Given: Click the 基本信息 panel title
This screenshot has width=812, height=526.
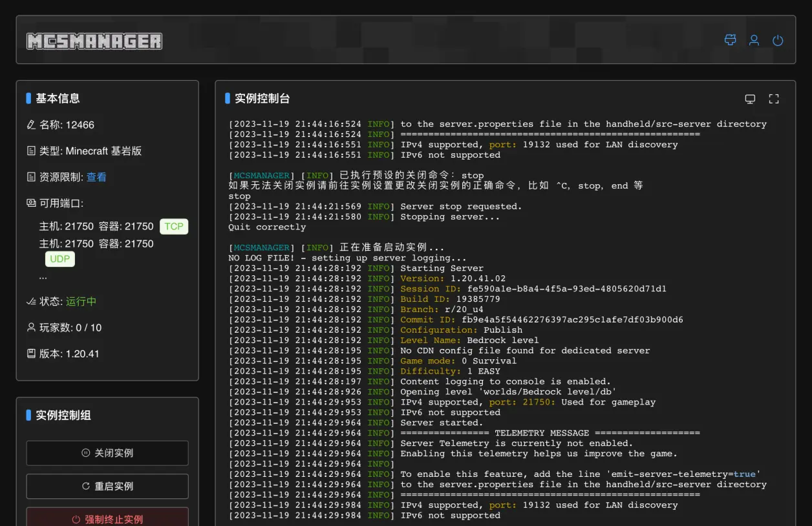Looking at the screenshot, I should (x=58, y=98).
